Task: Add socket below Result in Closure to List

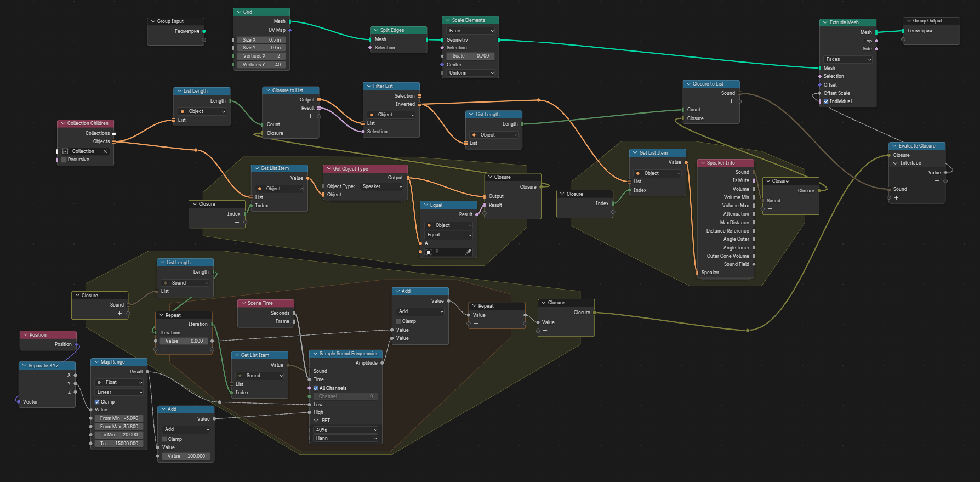Action: (x=310, y=116)
